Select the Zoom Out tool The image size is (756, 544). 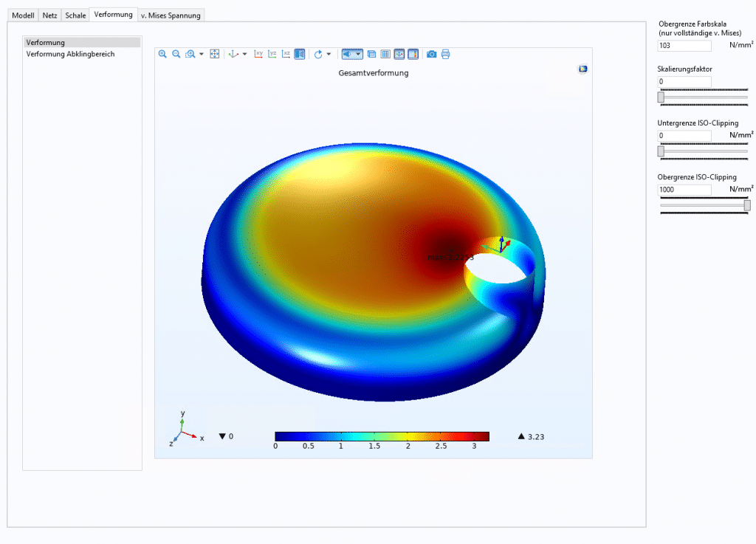(x=174, y=54)
